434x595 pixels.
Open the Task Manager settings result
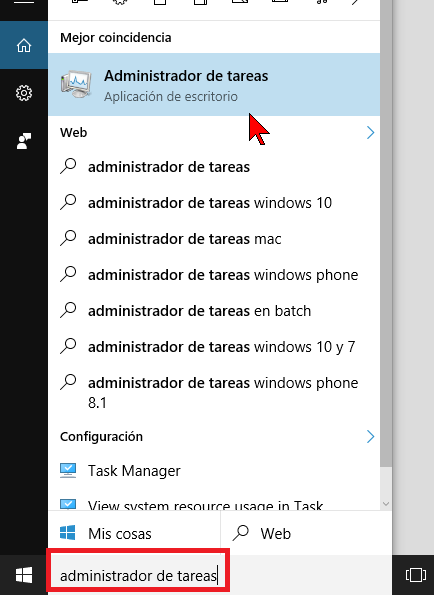(x=214, y=471)
